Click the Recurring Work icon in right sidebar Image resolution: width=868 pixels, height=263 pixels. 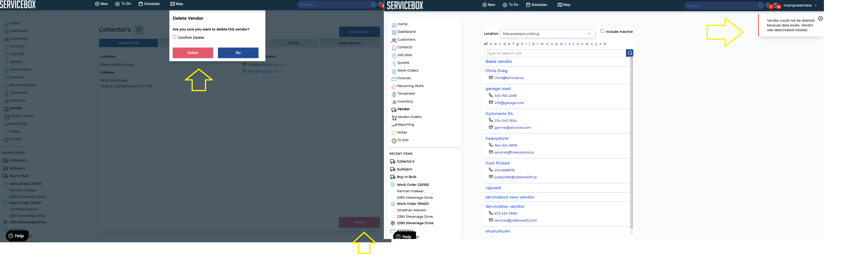click(x=394, y=87)
